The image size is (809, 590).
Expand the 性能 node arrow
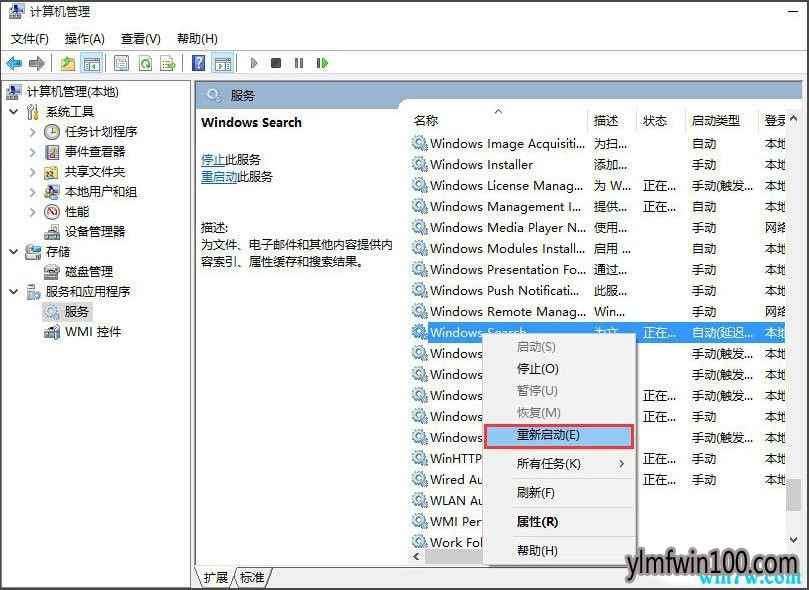(x=33, y=212)
